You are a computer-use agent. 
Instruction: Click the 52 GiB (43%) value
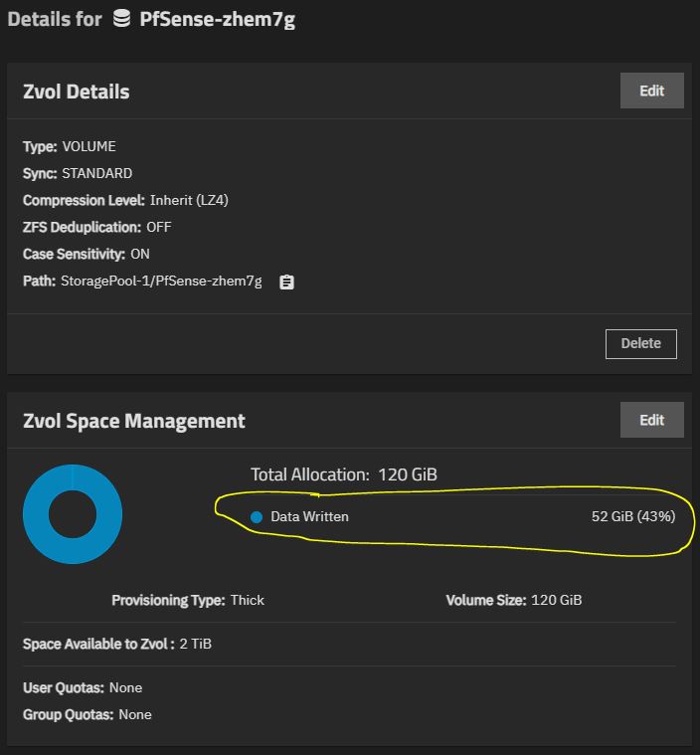pyautogui.click(x=633, y=516)
